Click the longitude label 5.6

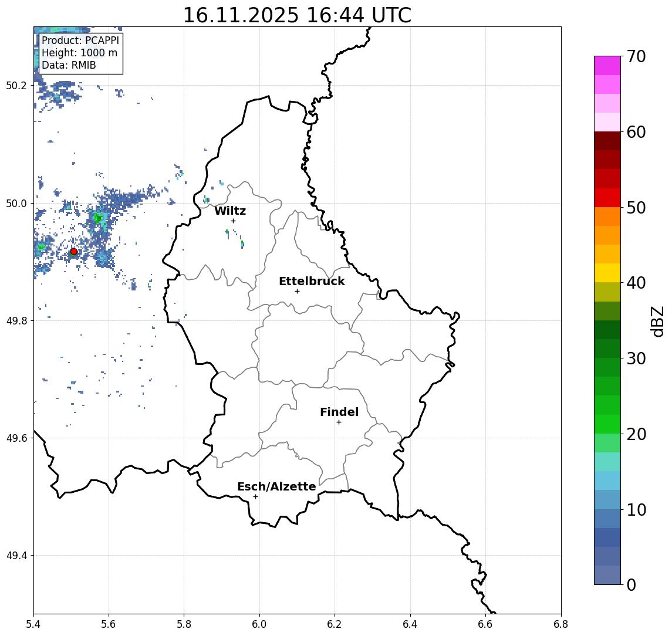coord(109,624)
